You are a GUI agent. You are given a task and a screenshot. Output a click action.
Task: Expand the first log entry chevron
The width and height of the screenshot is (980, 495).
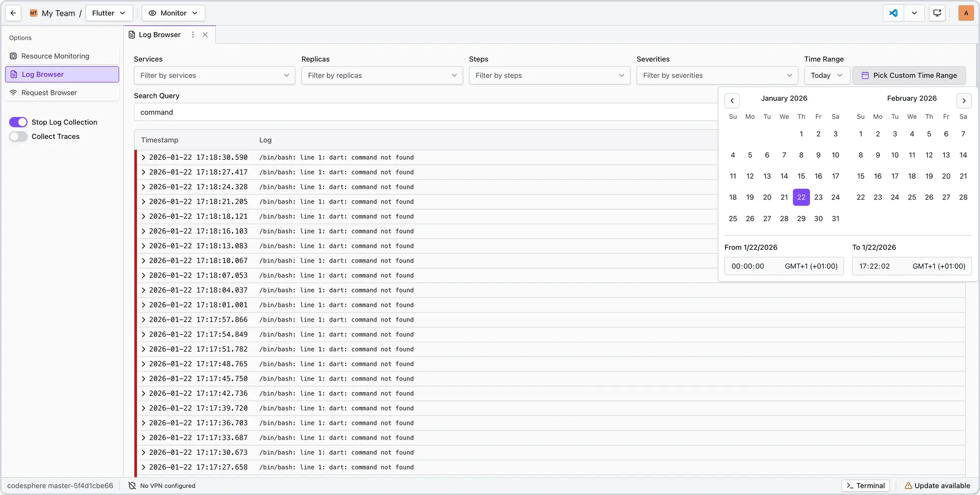point(143,157)
